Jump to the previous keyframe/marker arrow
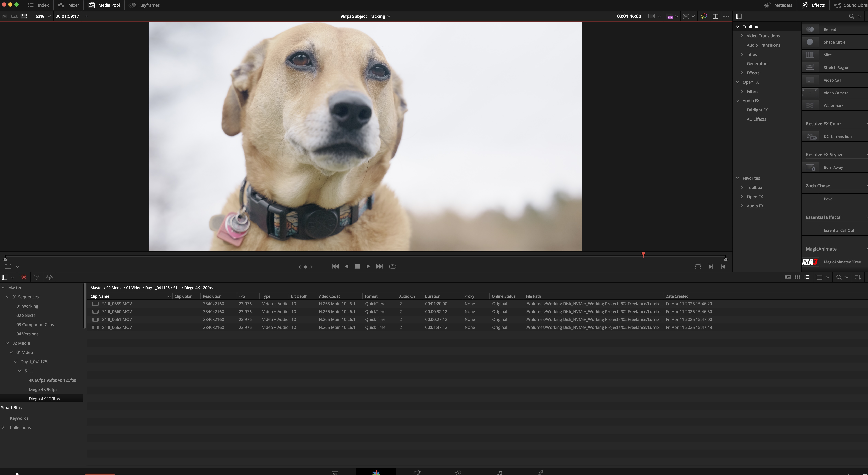 pyautogui.click(x=300, y=267)
